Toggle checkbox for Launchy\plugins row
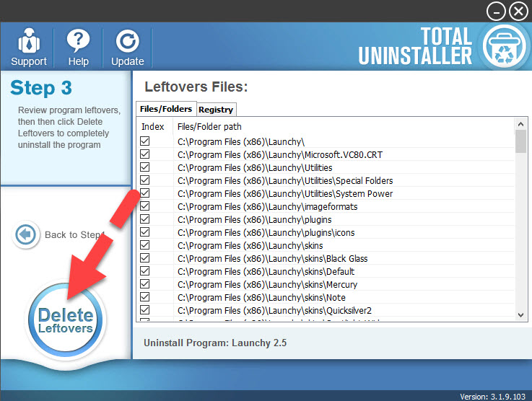Image resolution: width=532 pixels, height=401 pixels. (x=145, y=219)
